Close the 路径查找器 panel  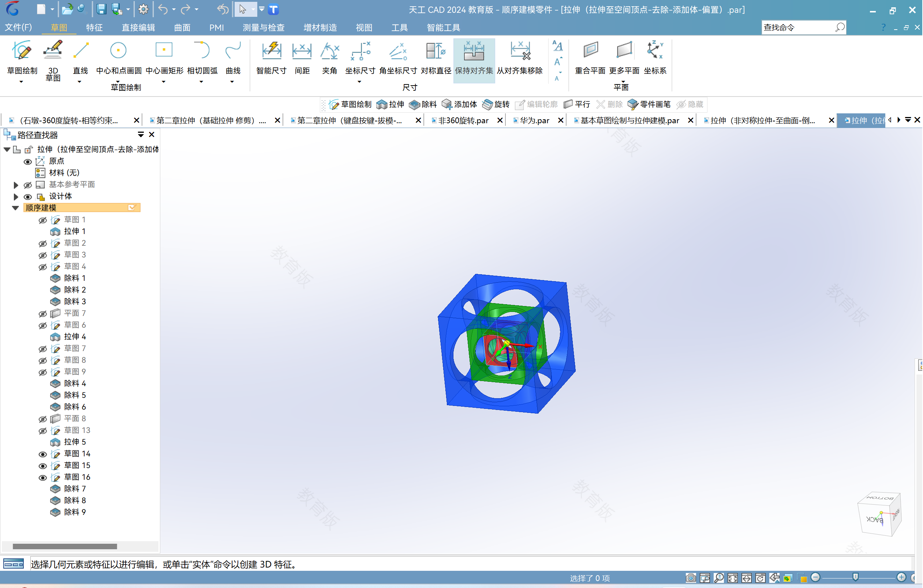point(152,135)
